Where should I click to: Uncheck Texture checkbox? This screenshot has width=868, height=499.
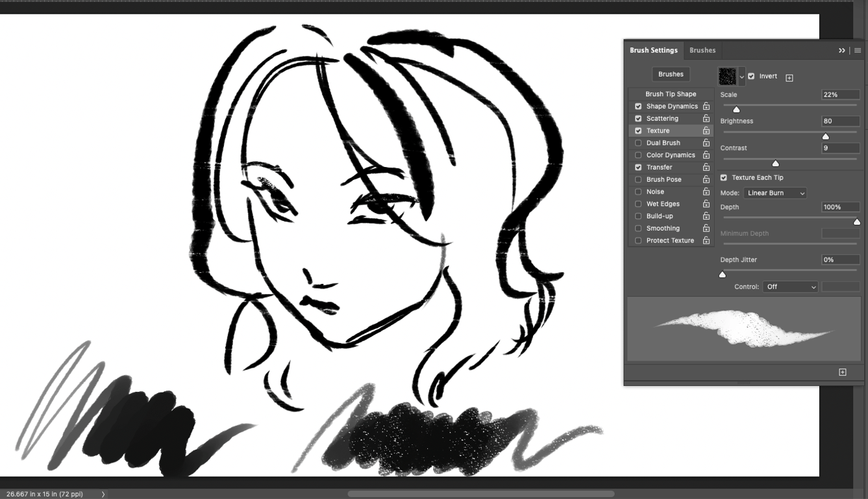(x=638, y=131)
